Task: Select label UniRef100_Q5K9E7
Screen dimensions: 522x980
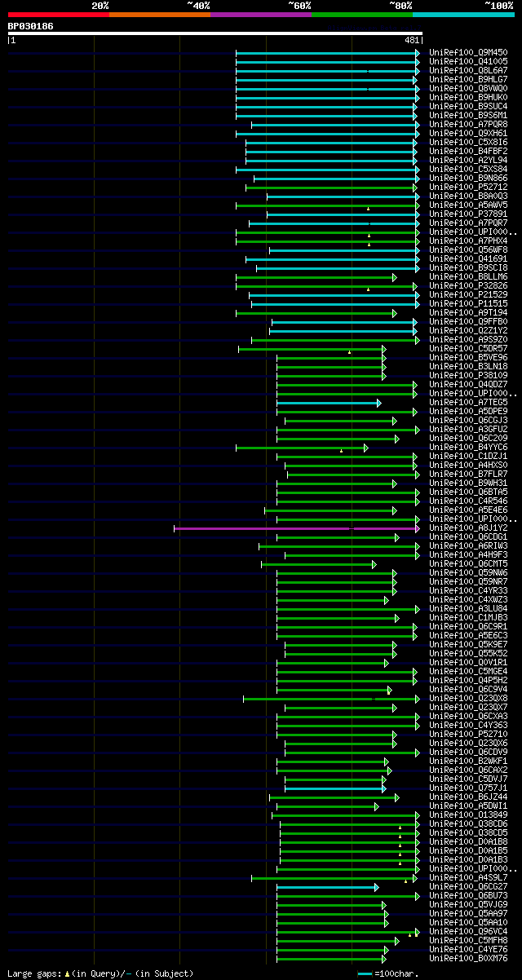Action: tap(468, 644)
